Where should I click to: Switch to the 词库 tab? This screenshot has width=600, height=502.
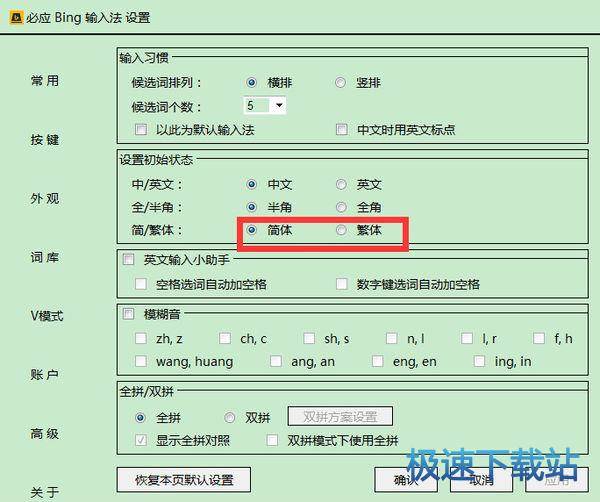click(x=45, y=258)
